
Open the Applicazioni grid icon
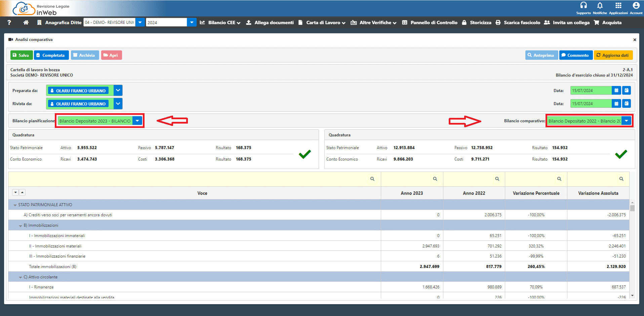[618, 5]
